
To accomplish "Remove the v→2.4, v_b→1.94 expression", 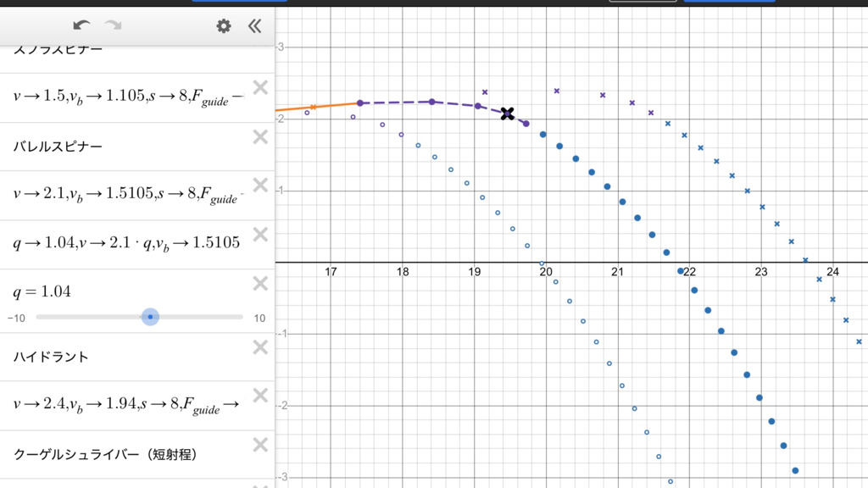I will (x=260, y=395).
